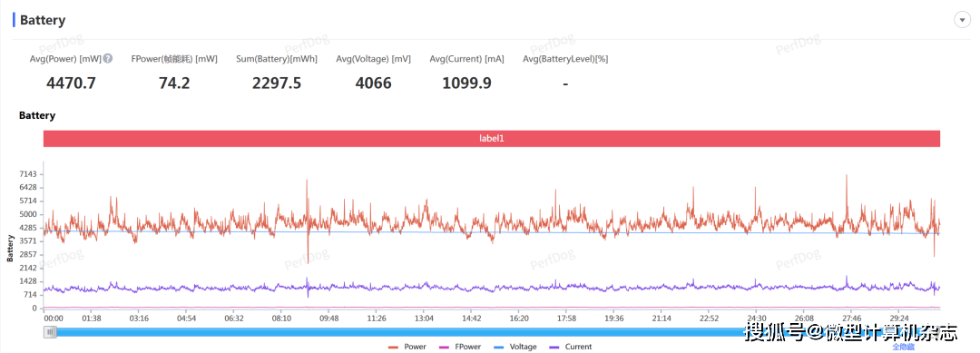
Task: Click the blue timeline range bar
Action: [491, 332]
